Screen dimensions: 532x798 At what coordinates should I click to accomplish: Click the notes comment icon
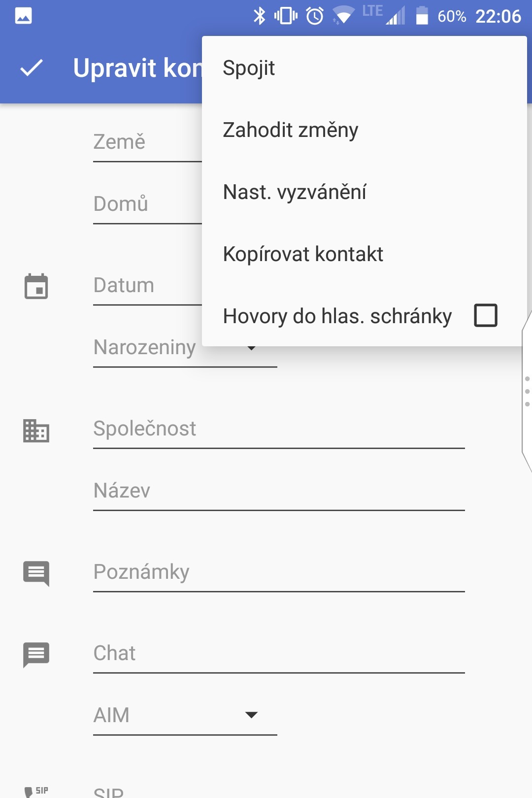36,573
